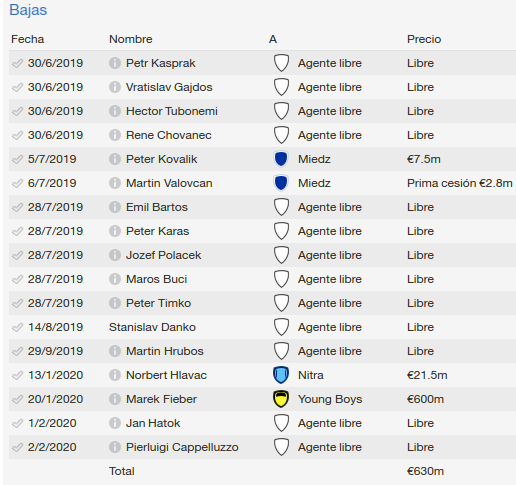
Task: Toggle checkmark beside 20/1/2020 Marek Fieber transfer
Action: [17, 399]
